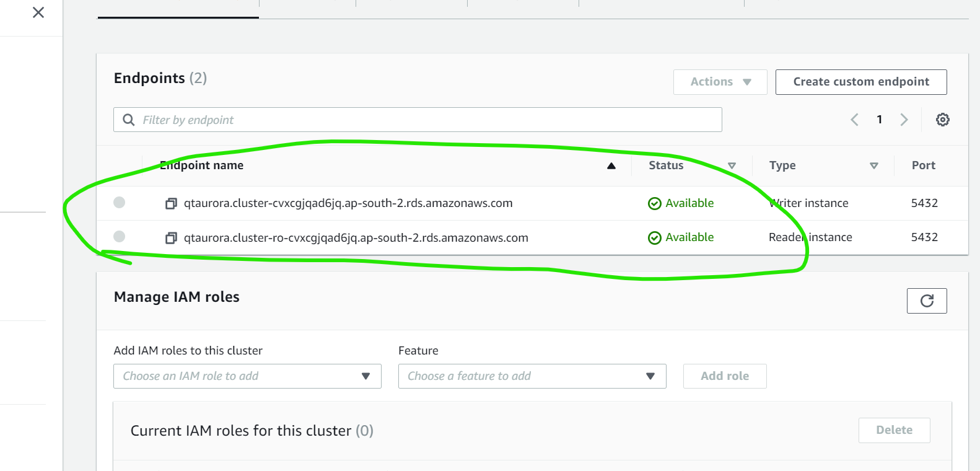Click qtaurora.cluster-cvxcgjqad6jq.ap-south-2 endpoint text
Image resolution: width=980 pixels, height=471 pixels.
point(348,203)
